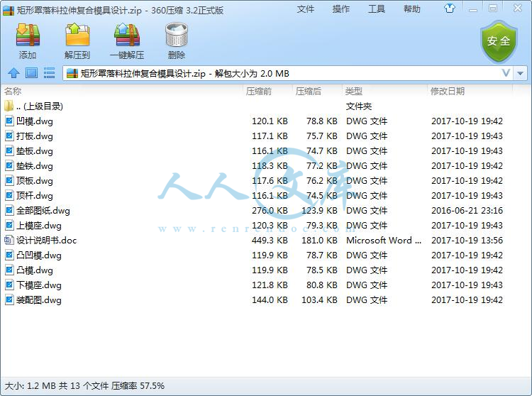Click the file icon of 顶板.dwg
This screenshot has height=396, width=532.
click(9, 181)
